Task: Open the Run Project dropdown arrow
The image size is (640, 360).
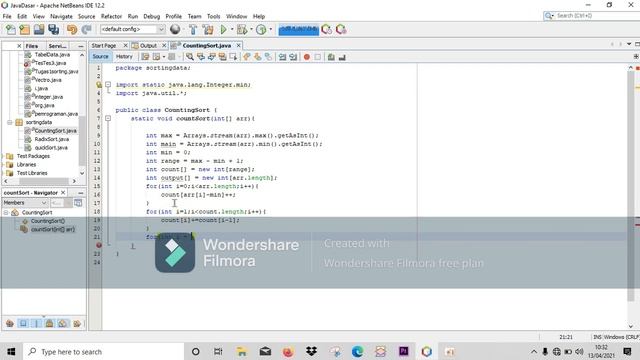Action: click(232, 29)
